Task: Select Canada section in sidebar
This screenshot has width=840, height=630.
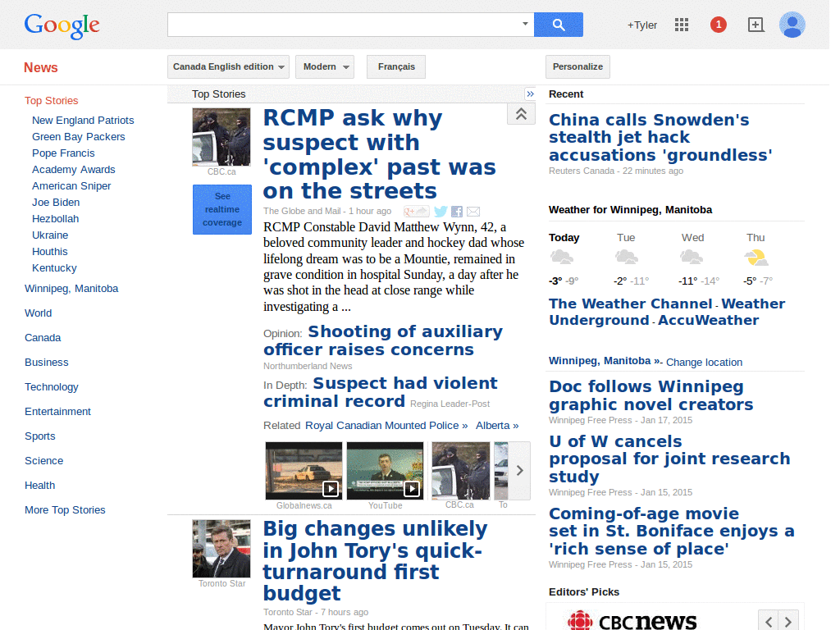Action: tap(43, 337)
